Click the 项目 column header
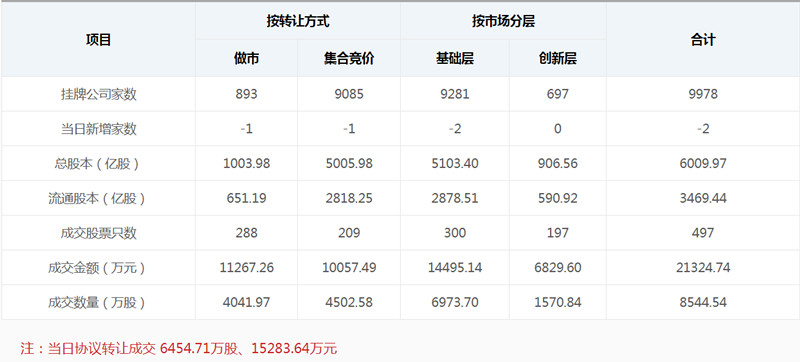Viewport: 800px width, 362px height. coord(98,40)
